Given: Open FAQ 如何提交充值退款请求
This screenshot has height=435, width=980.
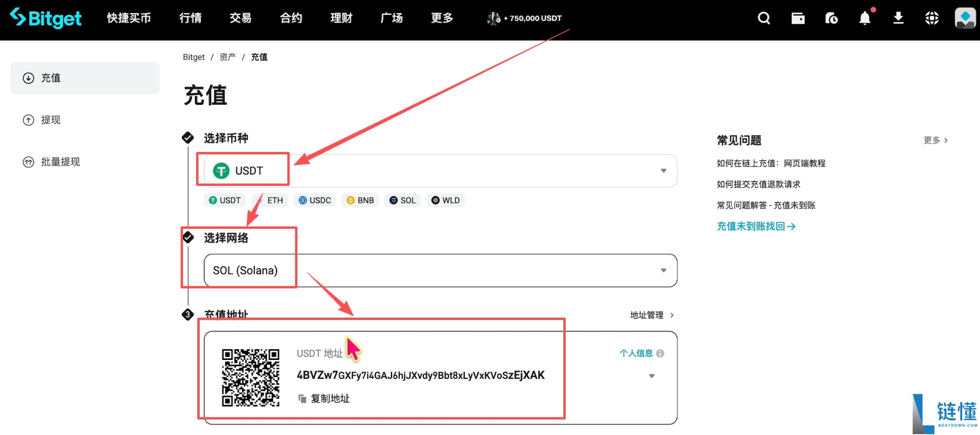Looking at the screenshot, I should click(x=758, y=184).
